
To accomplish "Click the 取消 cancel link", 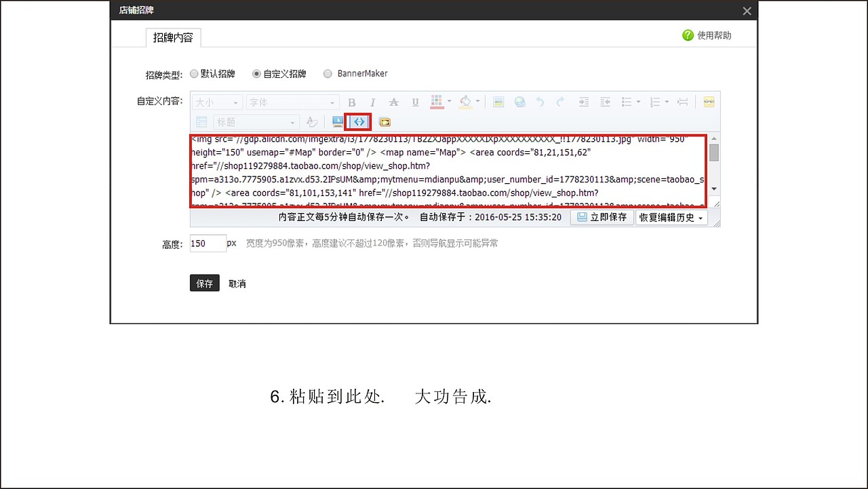I will point(237,283).
